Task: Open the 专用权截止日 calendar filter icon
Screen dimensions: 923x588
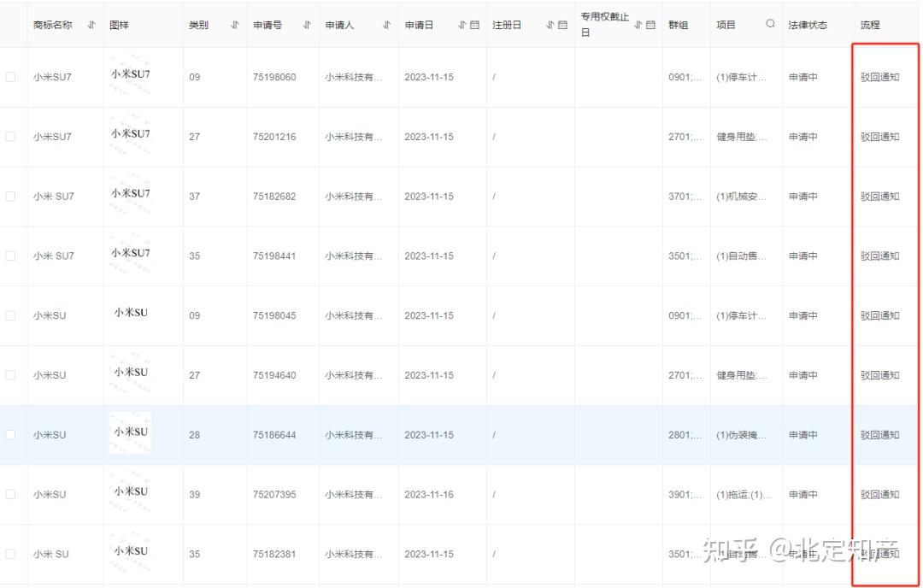Action: 650,25
